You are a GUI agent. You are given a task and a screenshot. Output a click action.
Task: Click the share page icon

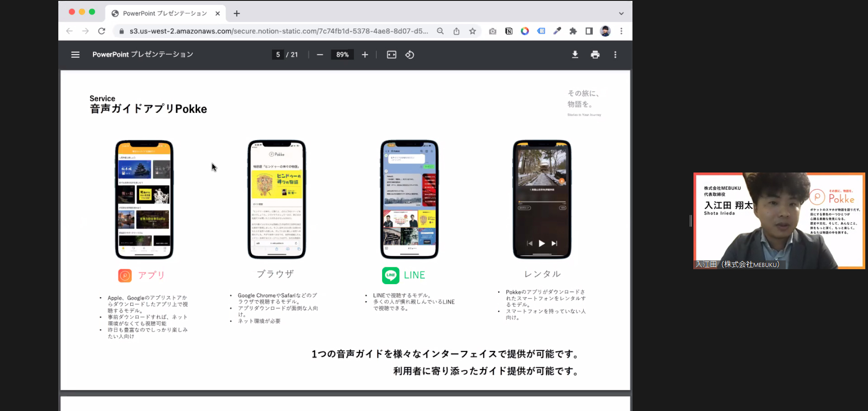click(x=457, y=31)
